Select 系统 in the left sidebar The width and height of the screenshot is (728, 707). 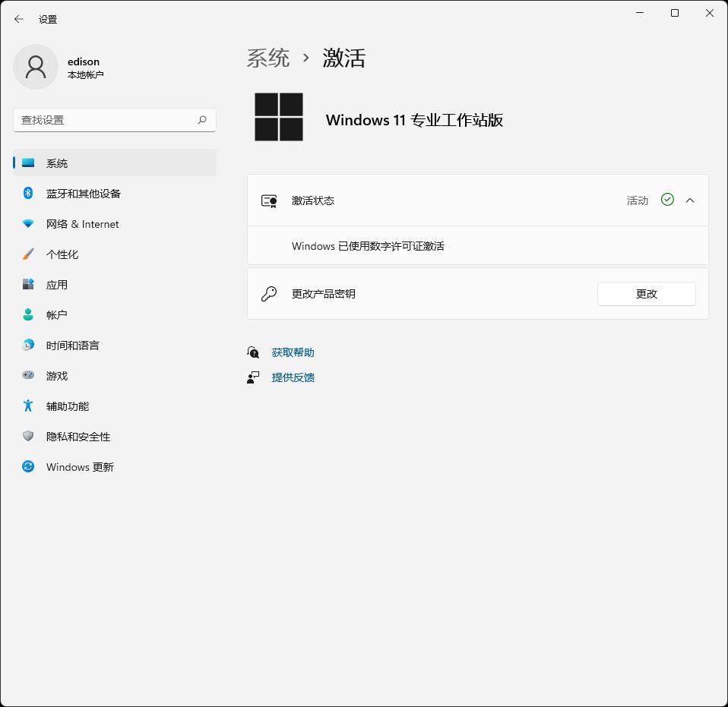(57, 163)
